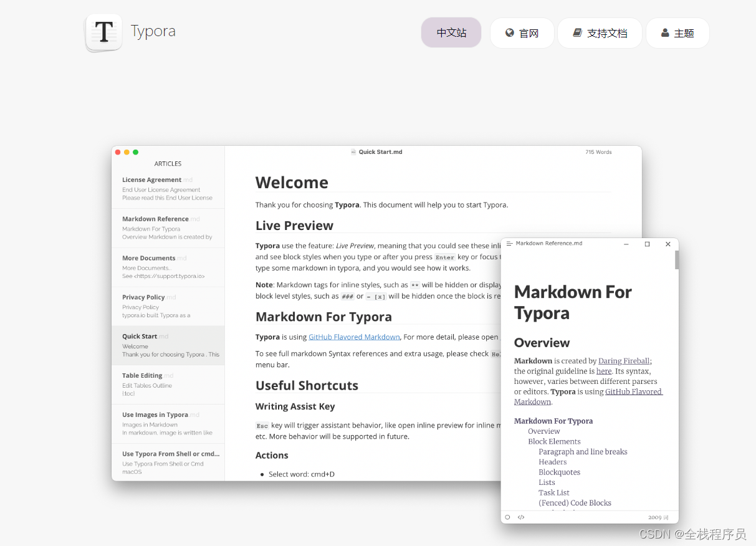Click the 715 Words counter
The height and width of the screenshot is (546, 756).
598,152
